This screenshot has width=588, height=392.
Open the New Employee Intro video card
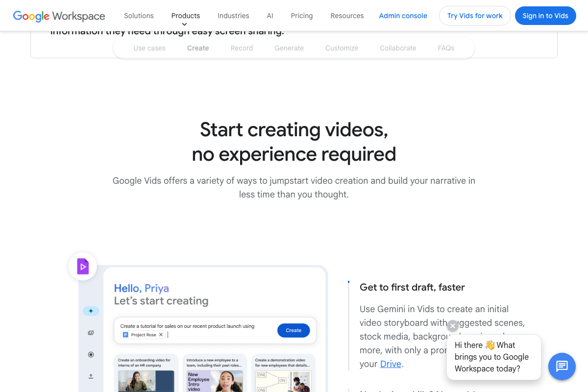(215, 373)
